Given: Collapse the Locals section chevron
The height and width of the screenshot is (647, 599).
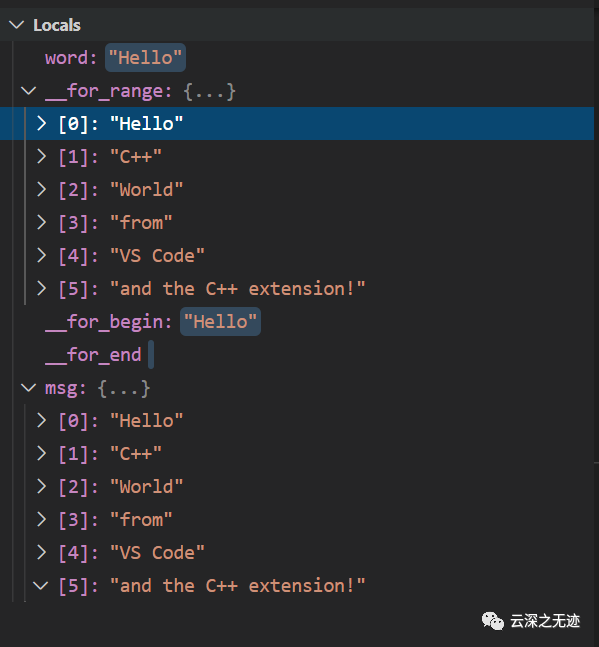Looking at the screenshot, I should click(17, 25).
